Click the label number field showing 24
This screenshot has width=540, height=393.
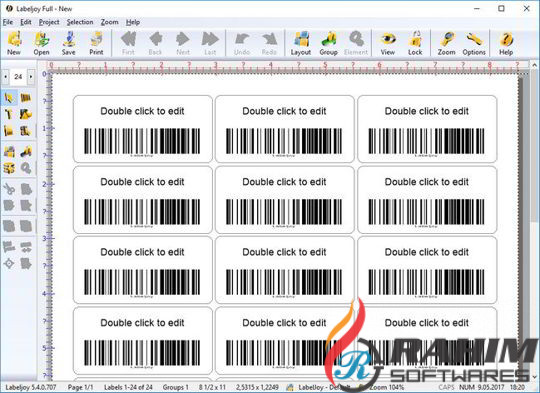coord(18,76)
